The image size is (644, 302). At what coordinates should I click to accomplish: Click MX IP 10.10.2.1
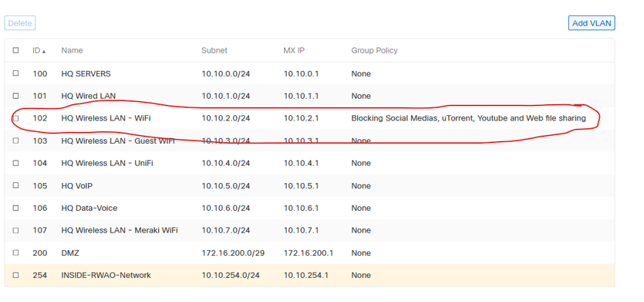pyautogui.click(x=301, y=118)
